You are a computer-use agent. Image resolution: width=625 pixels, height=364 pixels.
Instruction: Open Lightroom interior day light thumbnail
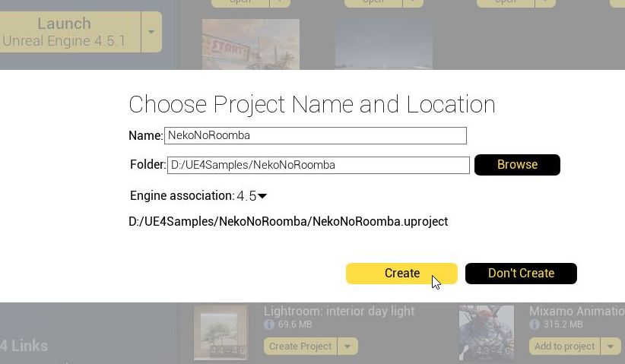point(220,333)
